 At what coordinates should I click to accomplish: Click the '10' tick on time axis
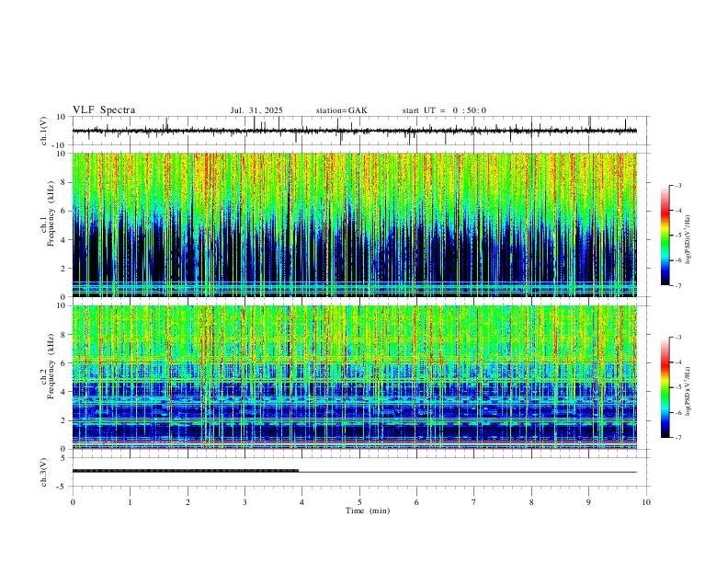pyautogui.click(x=646, y=502)
